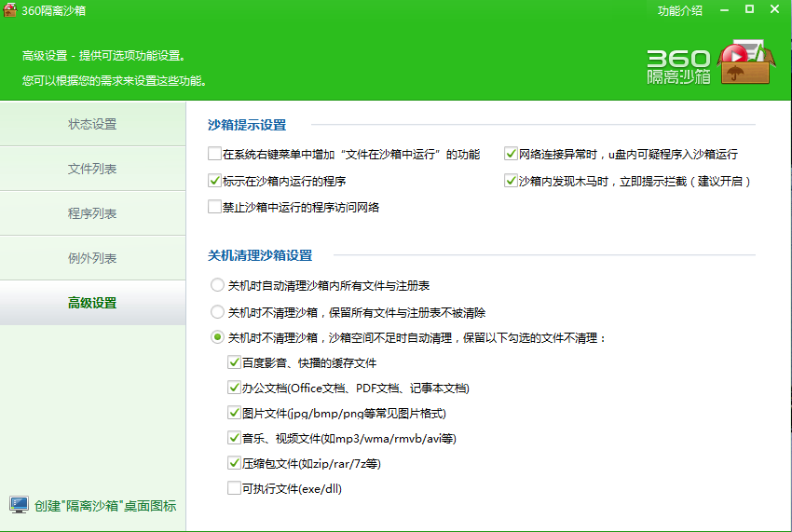792x532 pixels.
Task: Click the 关机清理沙箱设置 section heading
Action: [260, 255]
